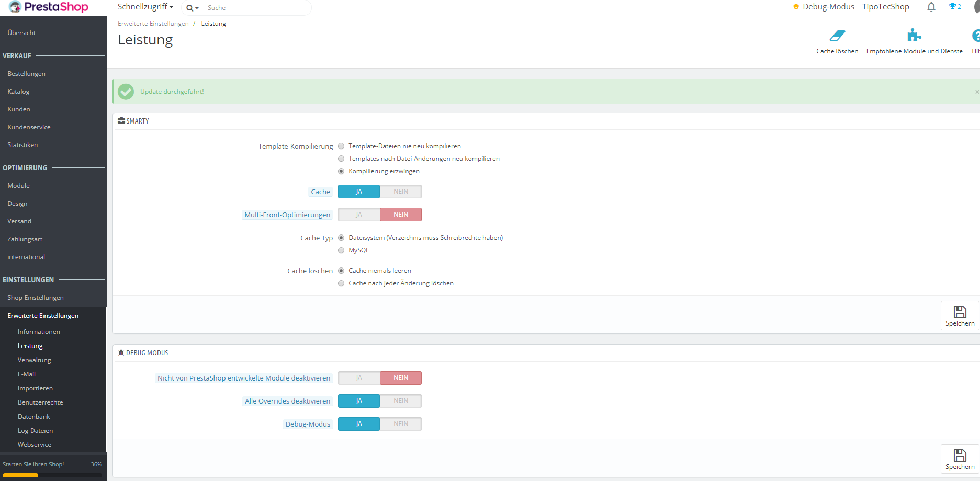Open the search scope dropdown arrow
The height and width of the screenshot is (481, 980).
point(193,8)
